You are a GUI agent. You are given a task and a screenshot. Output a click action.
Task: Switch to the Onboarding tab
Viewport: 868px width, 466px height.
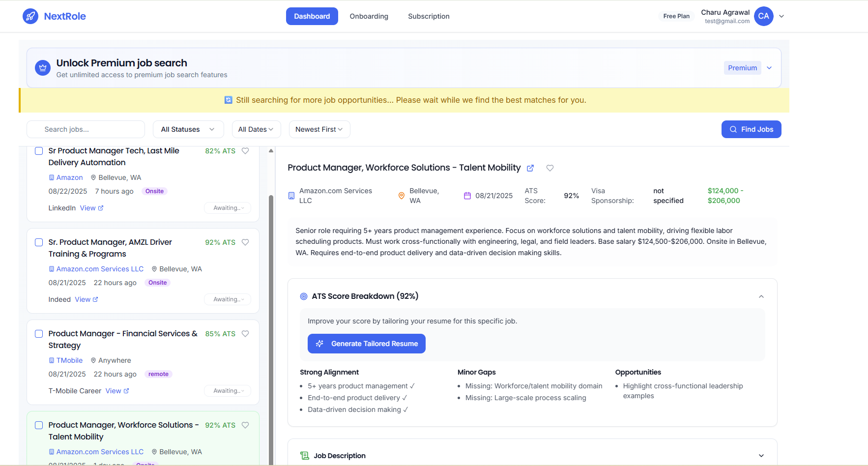point(369,16)
